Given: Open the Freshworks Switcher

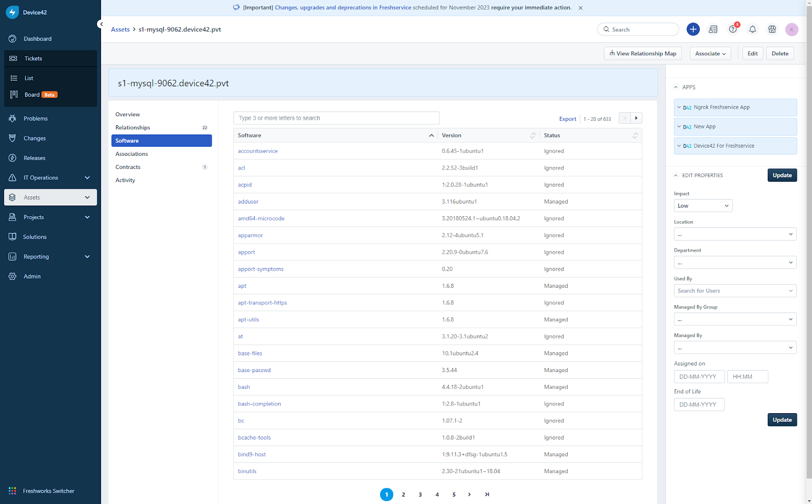Looking at the screenshot, I should coord(42,491).
